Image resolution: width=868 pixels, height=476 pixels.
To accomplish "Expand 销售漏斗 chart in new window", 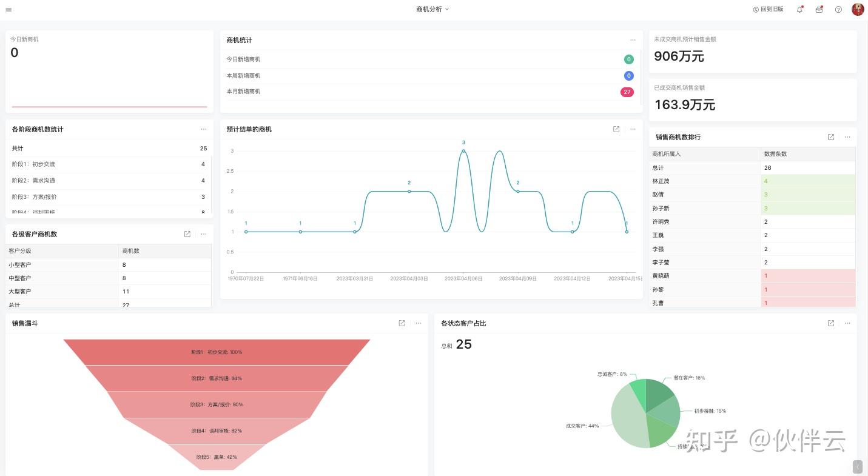I will (x=402, y=323).
